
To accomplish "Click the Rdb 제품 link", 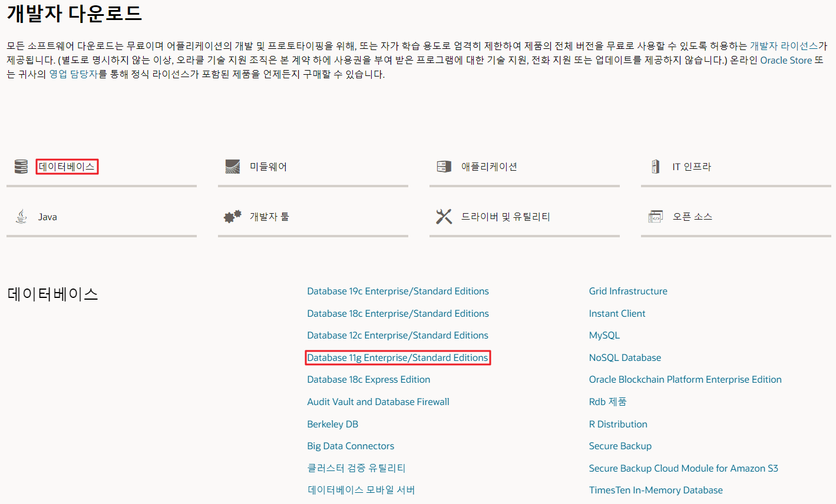I will [608, 402].
